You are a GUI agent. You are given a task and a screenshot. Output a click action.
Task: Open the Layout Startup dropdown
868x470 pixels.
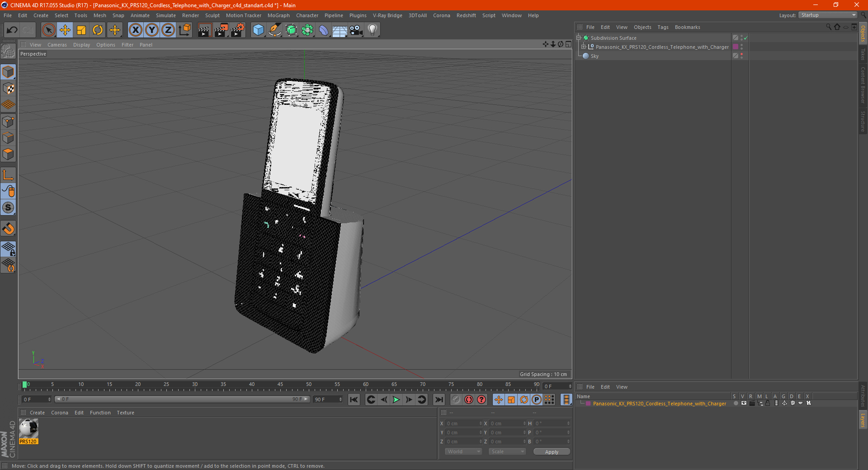point(828,15)
